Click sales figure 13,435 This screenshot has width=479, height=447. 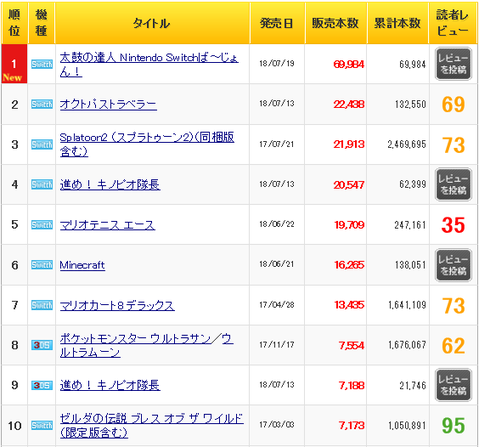[349, 305]
